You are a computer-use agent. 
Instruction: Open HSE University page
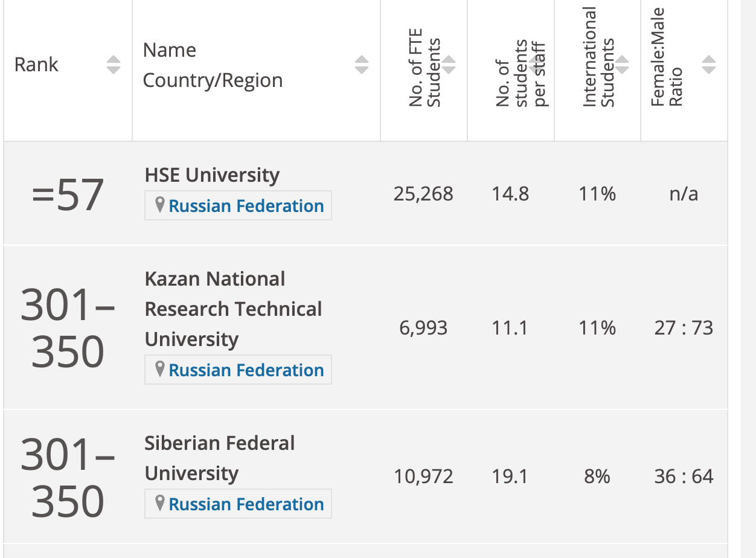(212, 175)
